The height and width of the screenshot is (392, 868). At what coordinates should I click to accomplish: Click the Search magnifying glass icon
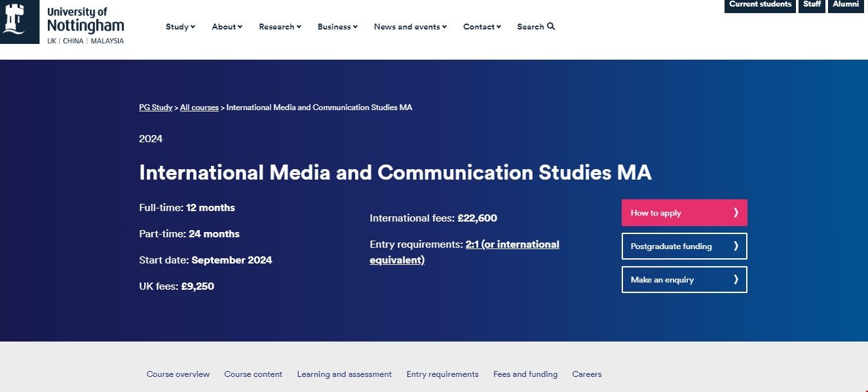(x=551, y=26)
